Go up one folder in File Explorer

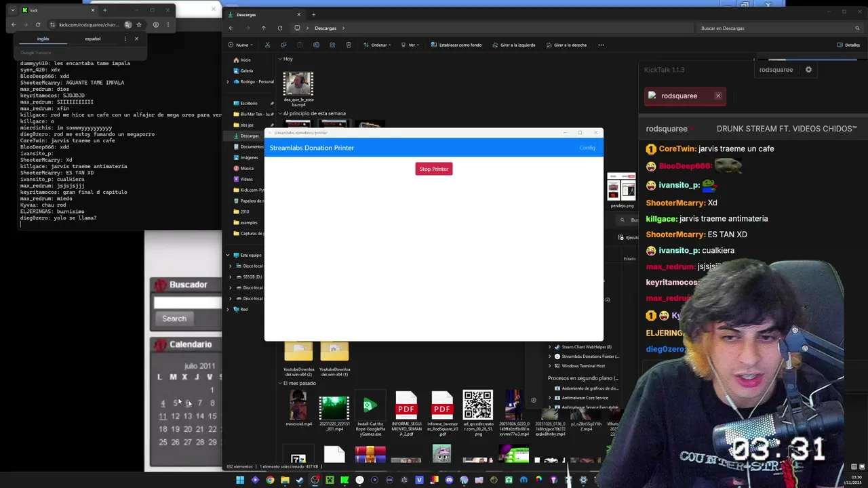pyautogui.click(x=264, y=28)
